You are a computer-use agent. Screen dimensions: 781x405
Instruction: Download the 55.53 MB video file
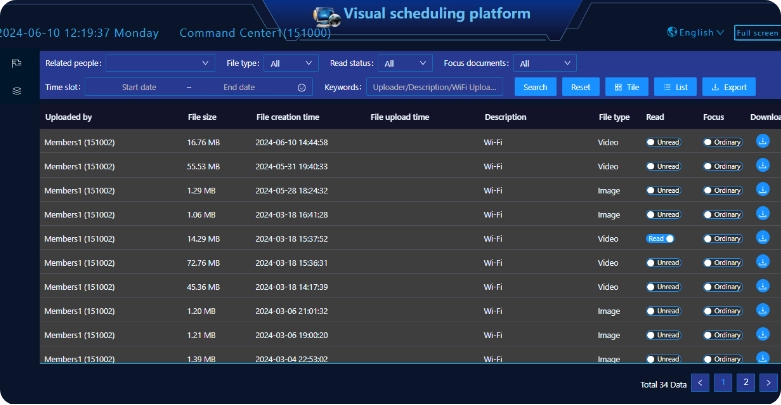click(762, 166)
